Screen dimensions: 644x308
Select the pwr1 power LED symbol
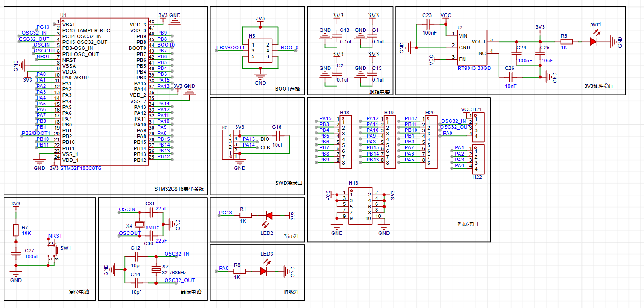click(x=593, y=42)
